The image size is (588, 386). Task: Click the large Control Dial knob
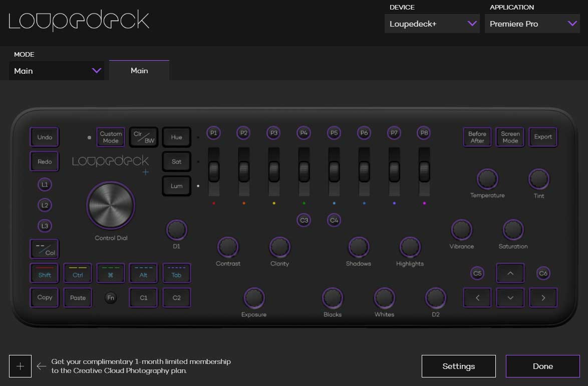tap(111, 205)
